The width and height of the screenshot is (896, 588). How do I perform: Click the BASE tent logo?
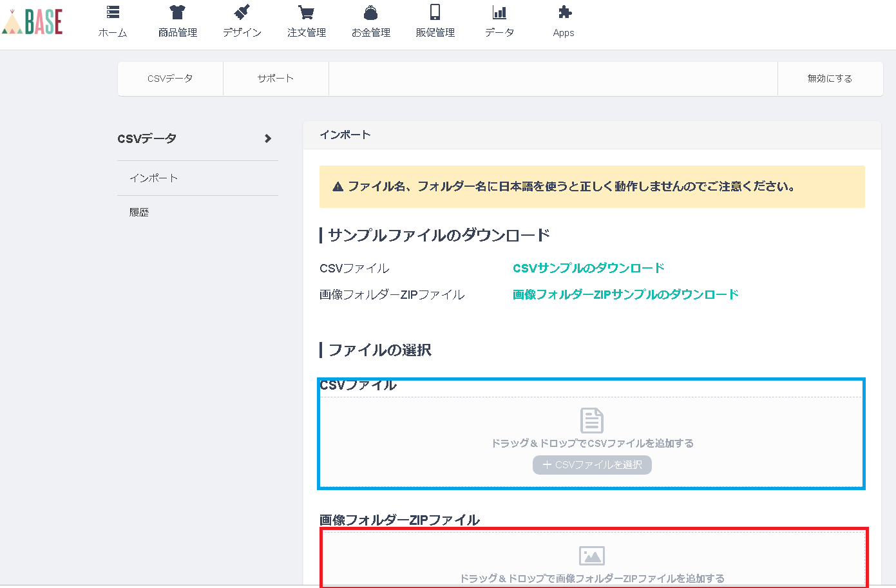click(x=32, y=21)
